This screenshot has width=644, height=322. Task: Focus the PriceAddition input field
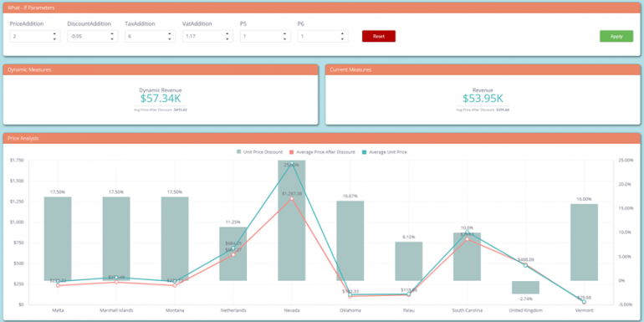click(x=31, y=36)
